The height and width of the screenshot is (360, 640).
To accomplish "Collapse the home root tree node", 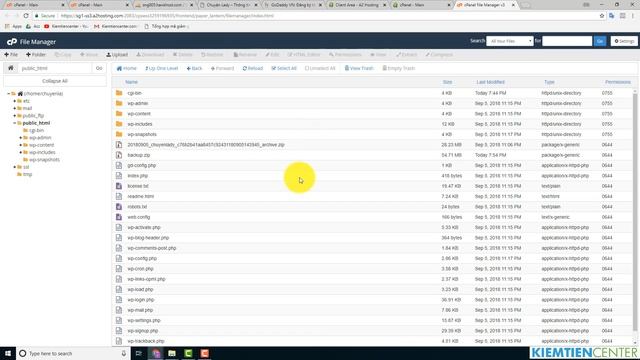I will pos(9,93).
